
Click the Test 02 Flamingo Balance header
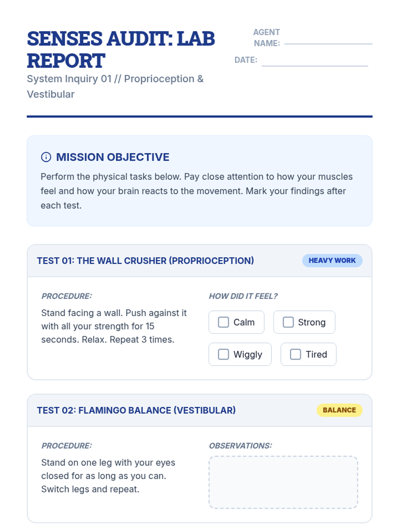click(x=136, y=410)
